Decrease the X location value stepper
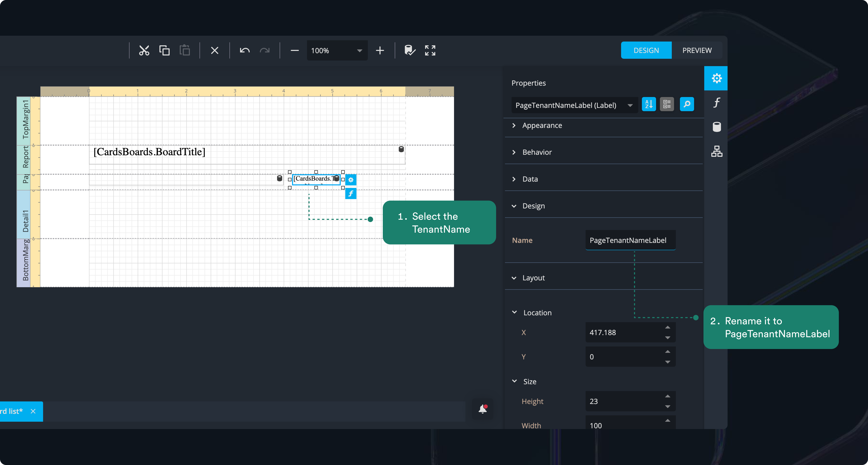Viewport: 868px width, 465px height. coord(667,338)
